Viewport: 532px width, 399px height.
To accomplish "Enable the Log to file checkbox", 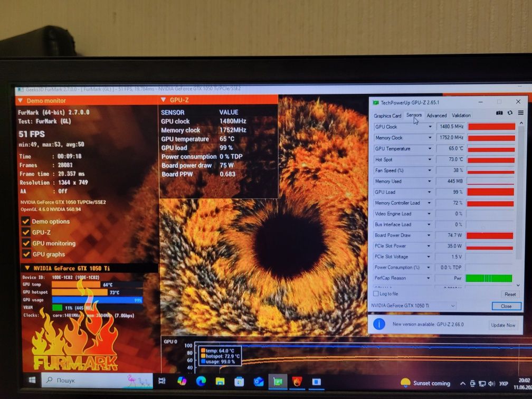I will (376, 293).
